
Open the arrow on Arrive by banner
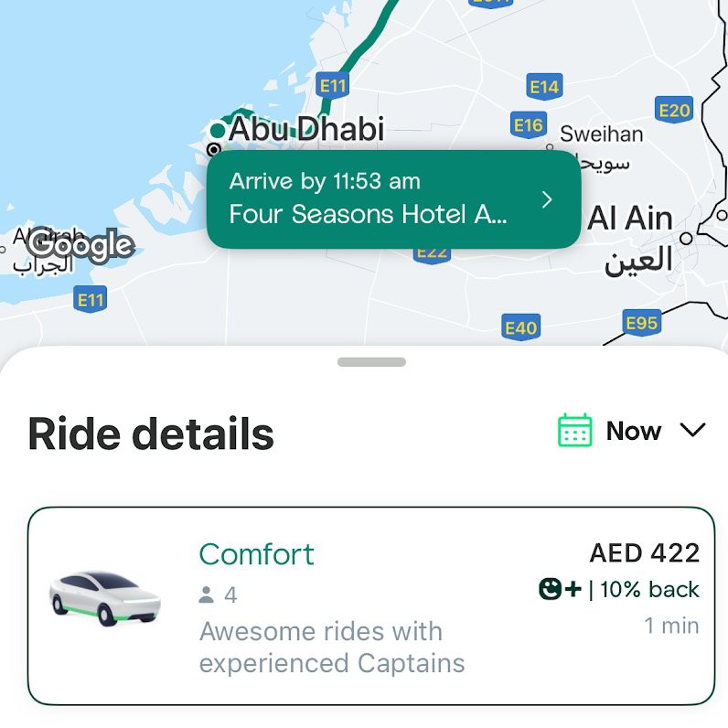click(x=547, y=199)
